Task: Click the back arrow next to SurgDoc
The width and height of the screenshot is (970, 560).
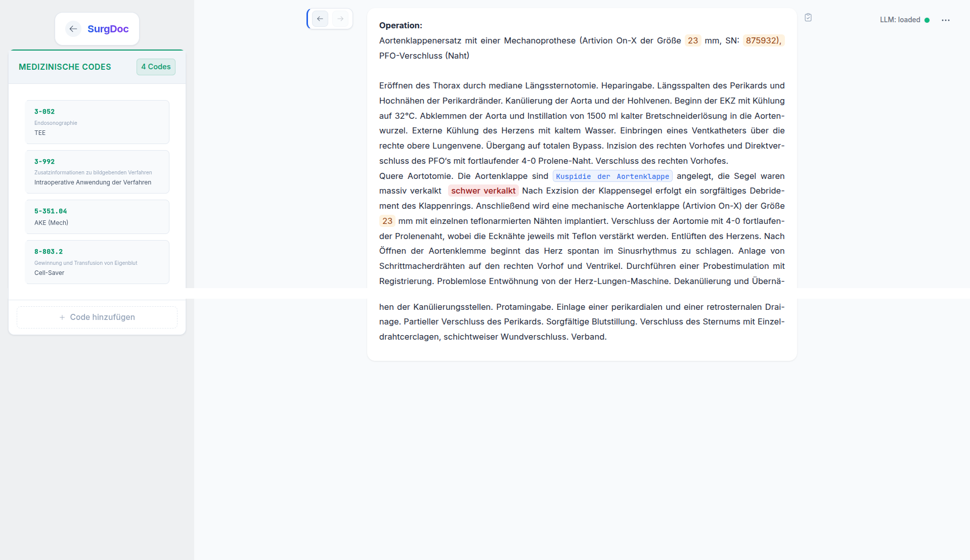Action: click(x=73, y=29)
